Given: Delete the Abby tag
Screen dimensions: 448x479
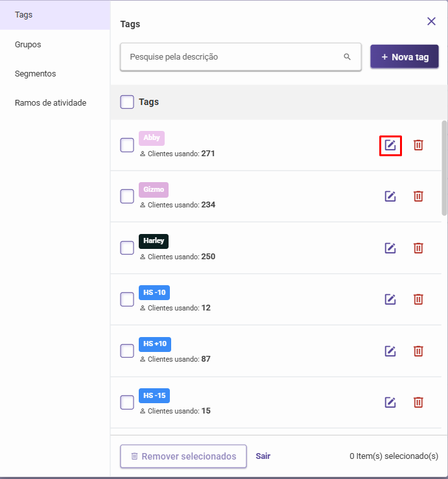Looking at the screenshot, I should (418, 145).
